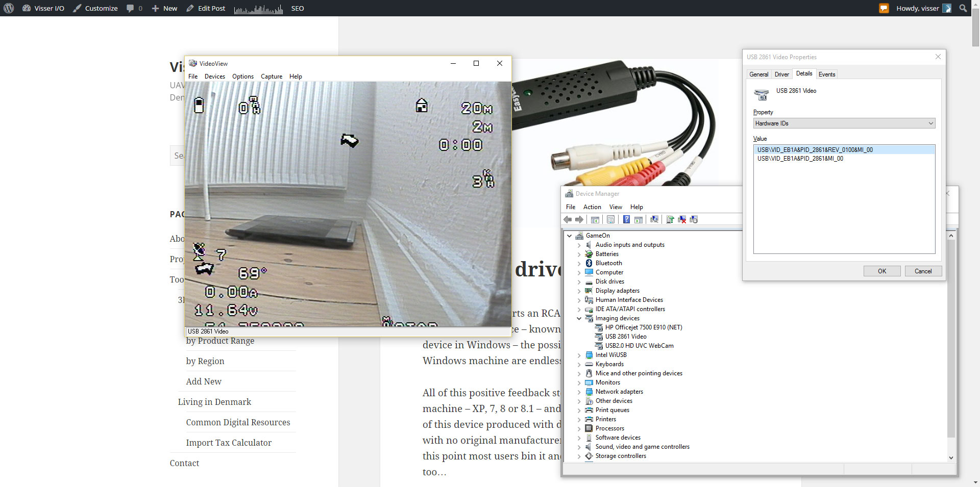
Task: Open the Properties toolbar icon in Device Manager
Action: click(x=610, y=219)
